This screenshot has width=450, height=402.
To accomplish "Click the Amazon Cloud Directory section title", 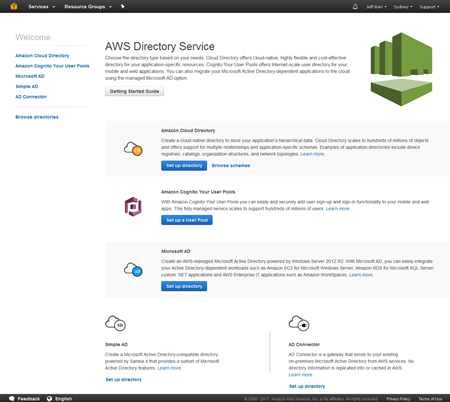I will click(x=188, y=131).
